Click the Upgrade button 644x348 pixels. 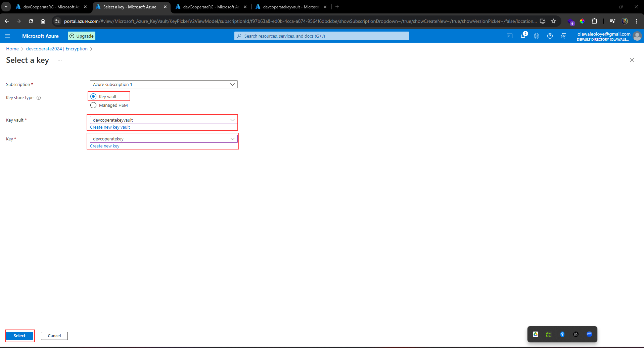[x=82, y=36]
